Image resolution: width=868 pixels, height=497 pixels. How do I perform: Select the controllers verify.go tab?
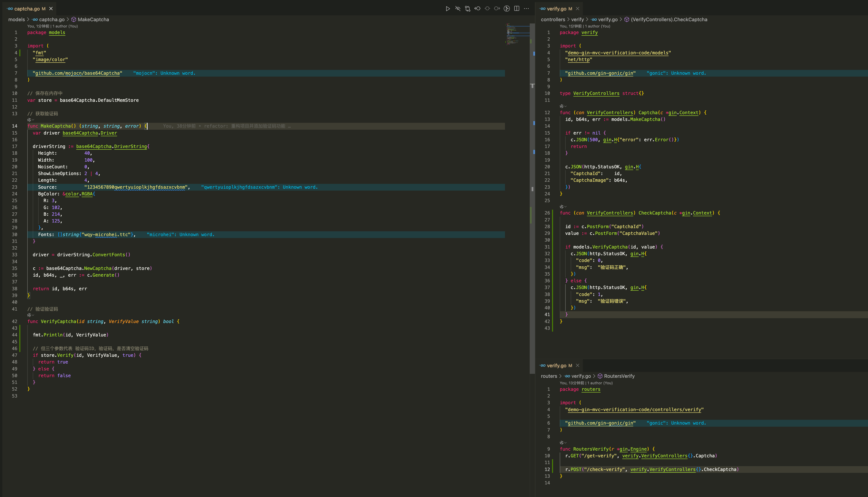[x=559, y=9]
